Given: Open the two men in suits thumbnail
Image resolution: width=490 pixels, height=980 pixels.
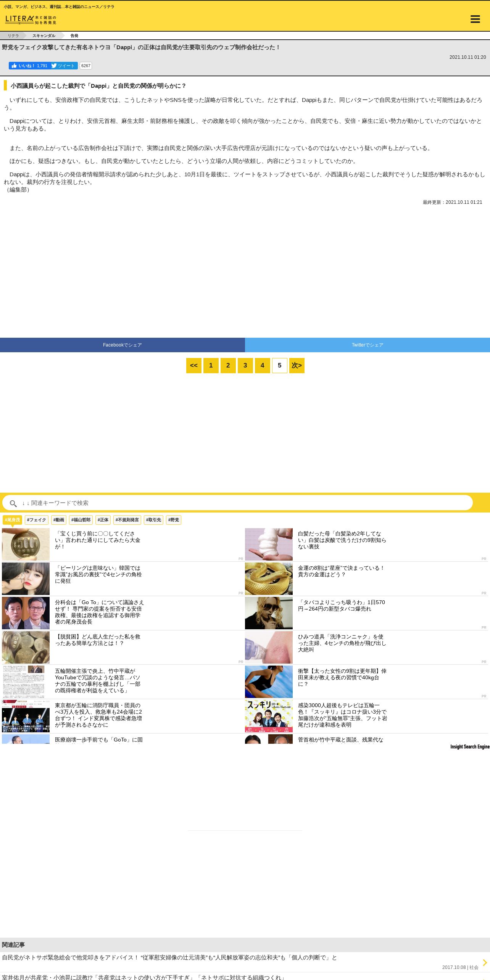Looking at the screenshot, I should 26,613.
